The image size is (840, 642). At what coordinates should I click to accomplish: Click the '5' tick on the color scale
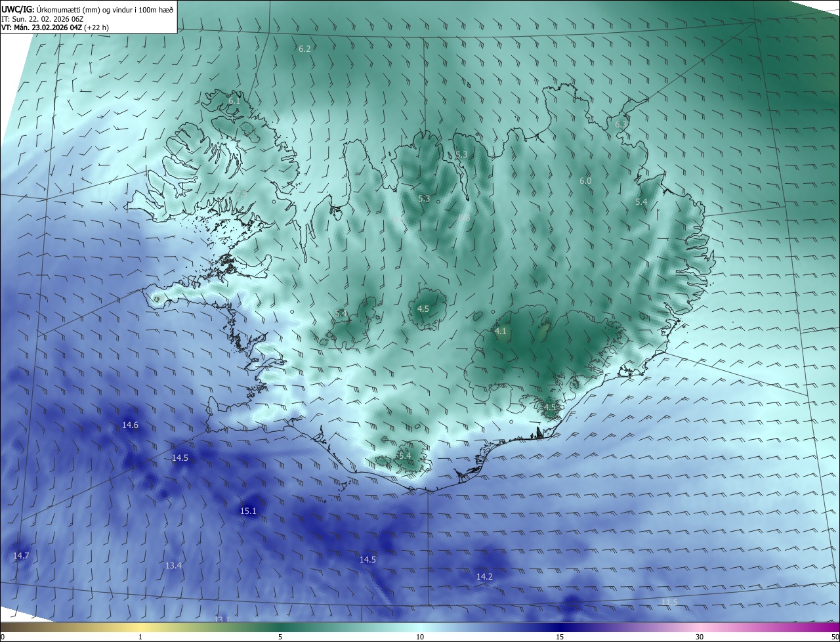[x=280, y=637]
